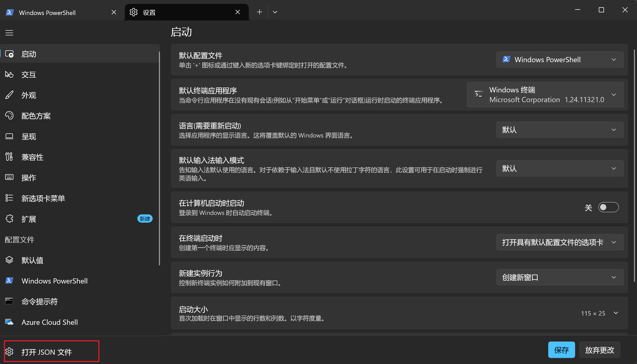The height and width of the screenshot is (364, 637).
Task: Click the 新建 badge next to 扩展
Action: tap(145, 219)
